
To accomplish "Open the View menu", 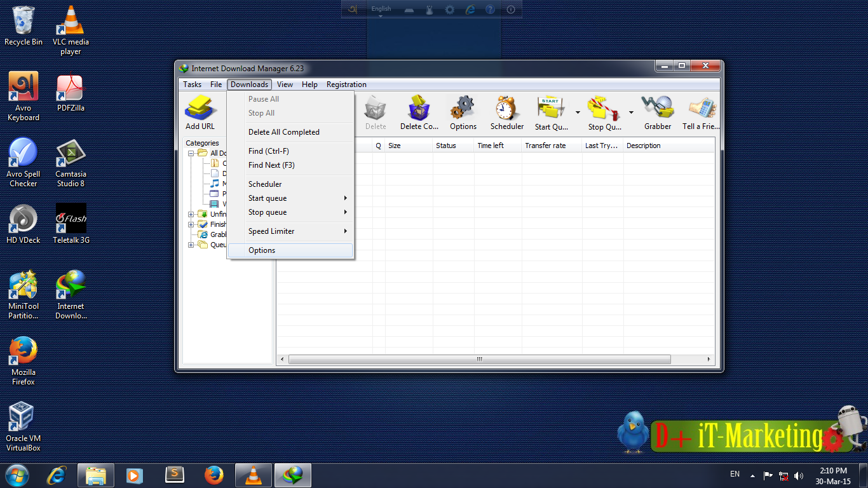I will coord(285,85).
